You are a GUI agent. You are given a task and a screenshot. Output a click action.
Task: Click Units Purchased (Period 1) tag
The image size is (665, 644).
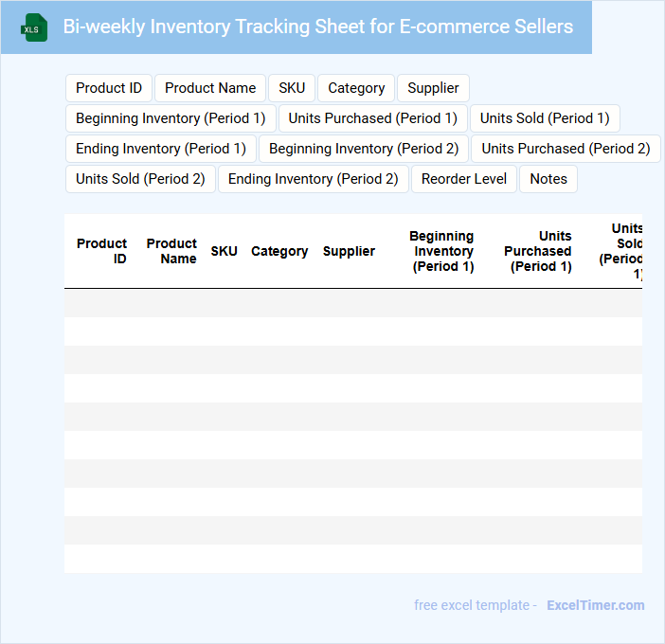point(373,118)
